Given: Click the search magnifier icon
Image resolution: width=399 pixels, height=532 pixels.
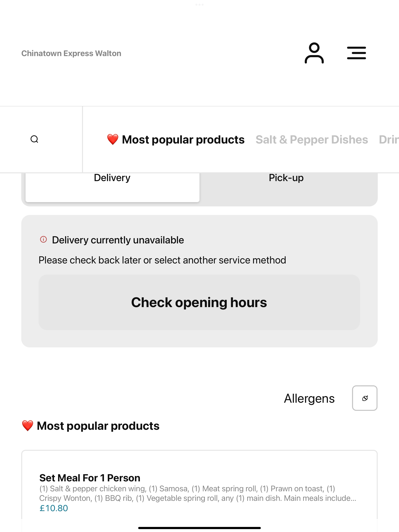Looking at the screenshot, I should (x=34, y=139).
